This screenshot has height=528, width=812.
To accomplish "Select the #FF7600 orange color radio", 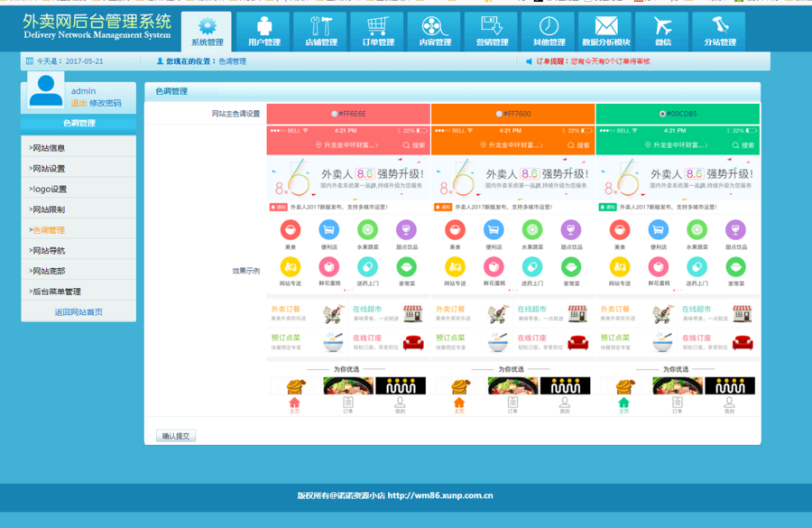I will 499,114.
